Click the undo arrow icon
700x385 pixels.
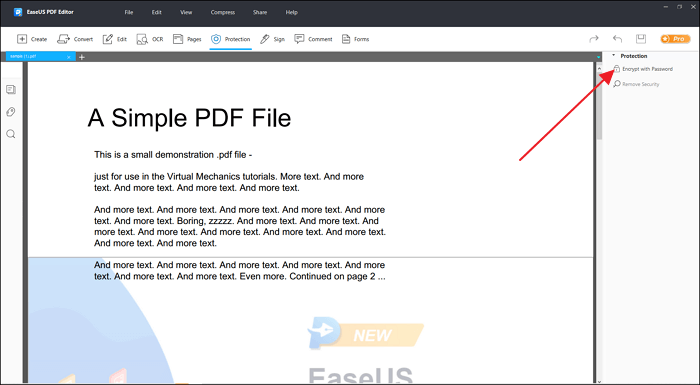617,39
